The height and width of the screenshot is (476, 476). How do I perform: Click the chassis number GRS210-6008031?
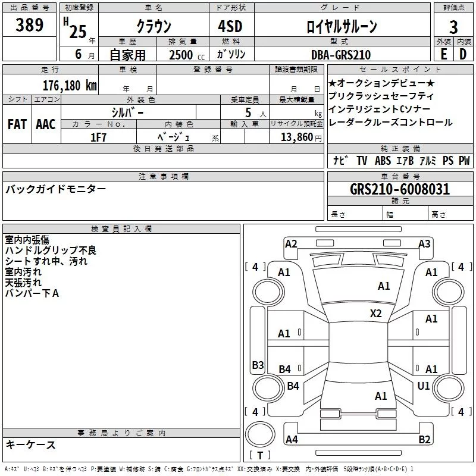pos(400,189)
